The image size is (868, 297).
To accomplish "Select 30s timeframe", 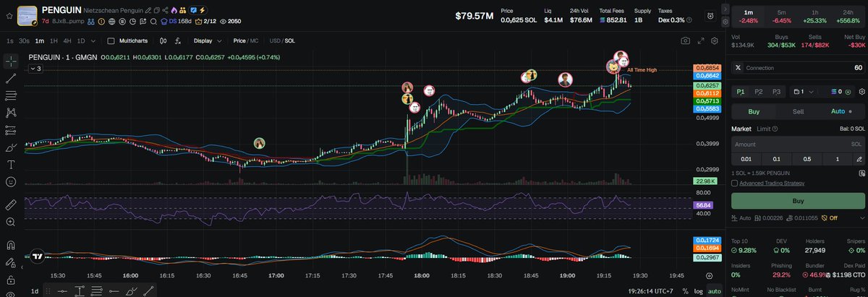I will (24, 41).
